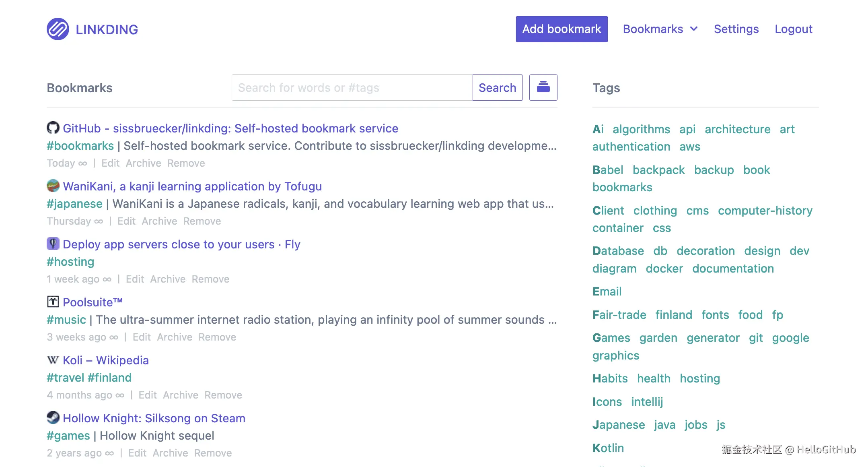Click the GitHub favicon beside linkding bookmark

click(53, 128)
